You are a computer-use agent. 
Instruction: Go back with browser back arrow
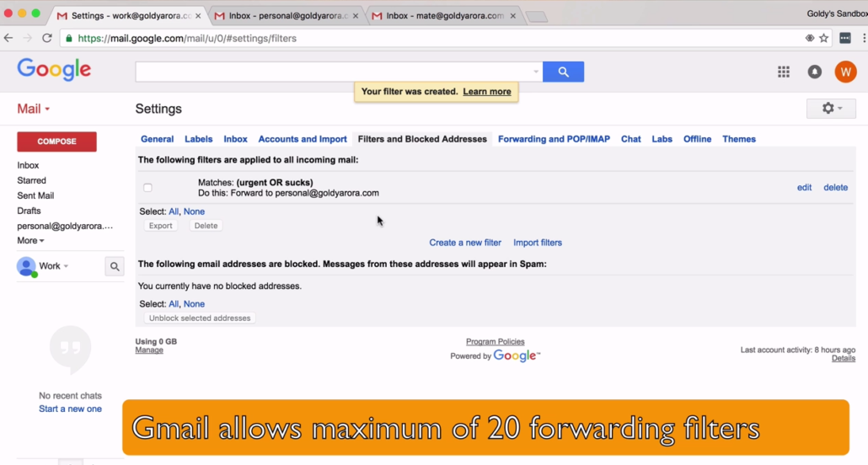[8, 38]
